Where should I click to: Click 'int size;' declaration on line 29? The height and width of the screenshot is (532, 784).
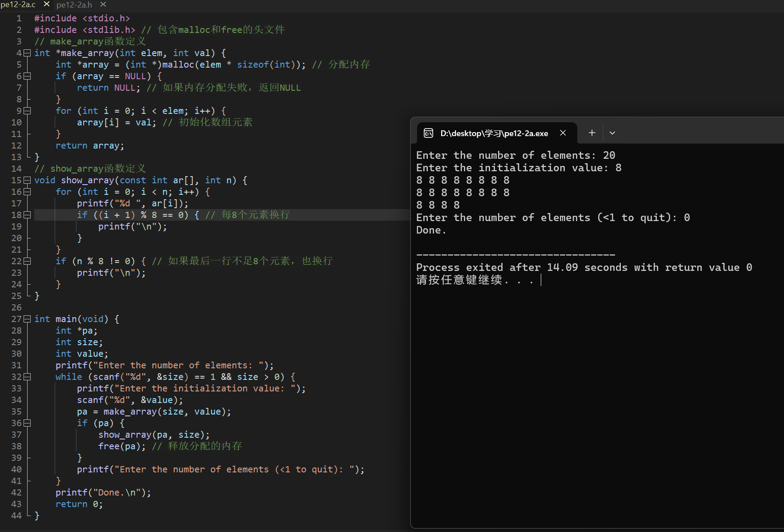[79, 342]
